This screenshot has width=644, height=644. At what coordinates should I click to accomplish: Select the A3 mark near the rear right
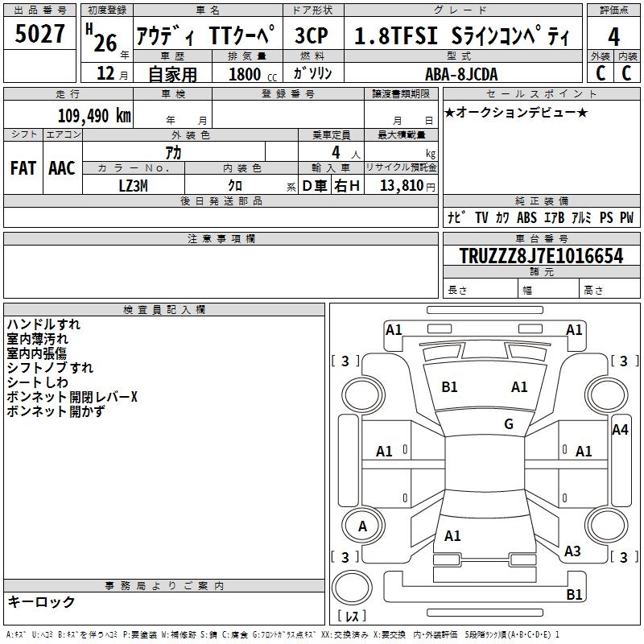(572, 551)
